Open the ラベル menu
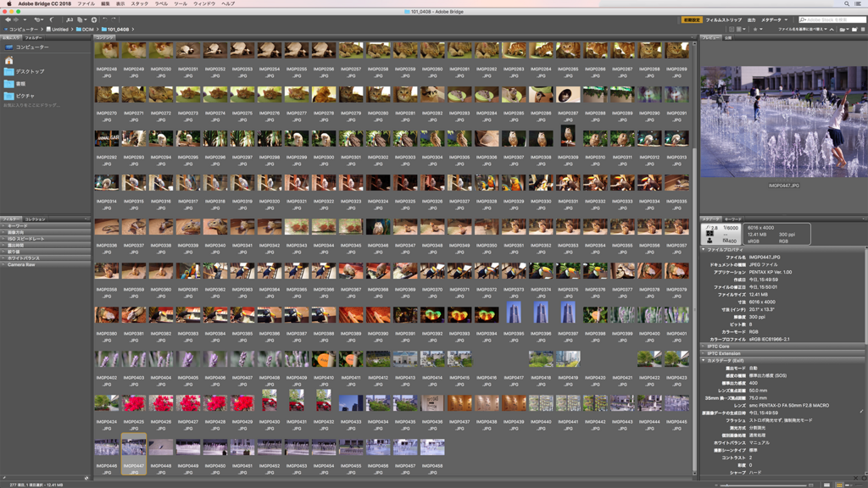Image resolution: width=868 pixels, height=488 pixels. click(161, 4)
